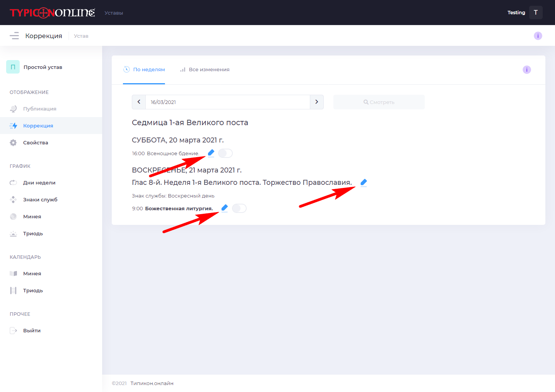Switch to the Все изменения tab
Viewport: 555px width, 392px height.
[205, 70]
